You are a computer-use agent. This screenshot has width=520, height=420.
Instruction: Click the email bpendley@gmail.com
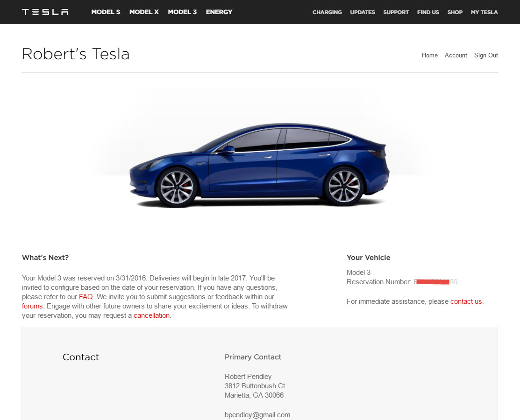(x=257, y=415)
